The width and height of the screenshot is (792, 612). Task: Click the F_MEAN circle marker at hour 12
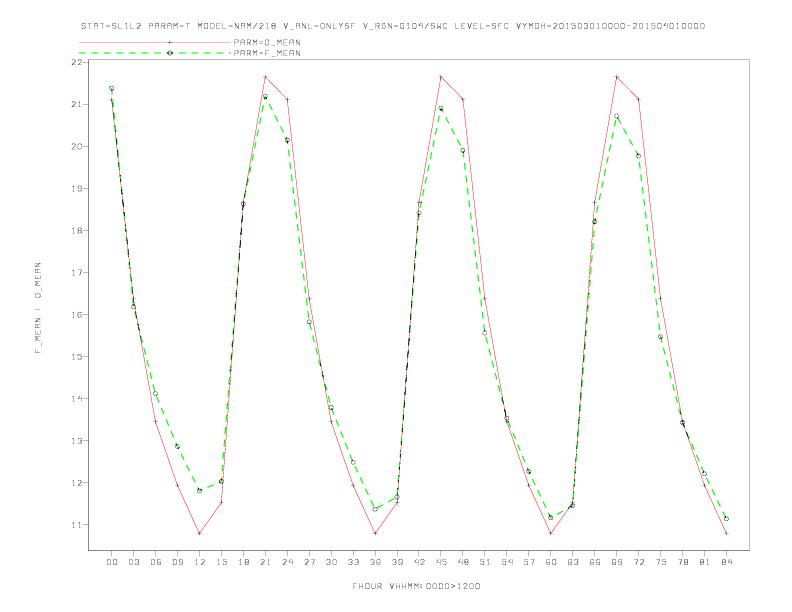(x=200, y=490)
